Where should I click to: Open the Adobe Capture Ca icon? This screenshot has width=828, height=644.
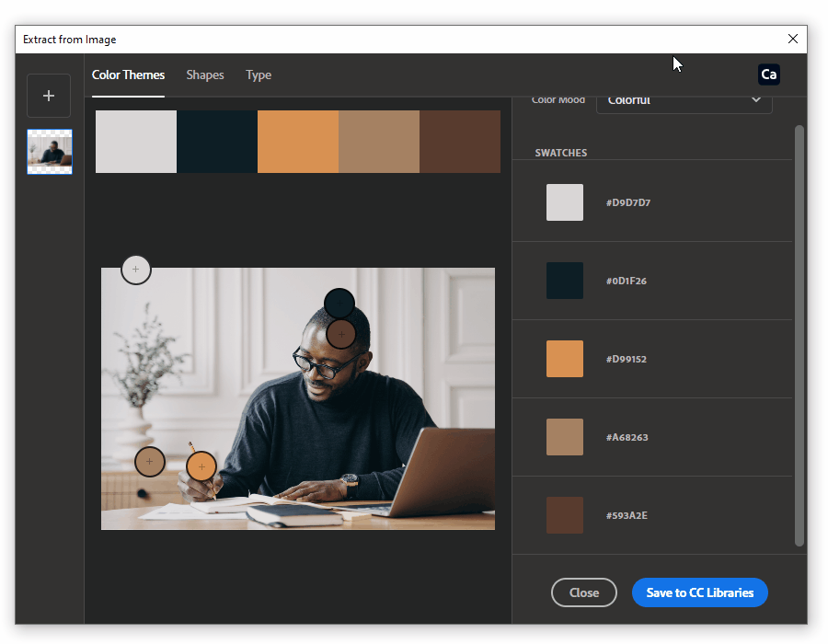pos(768,75)
